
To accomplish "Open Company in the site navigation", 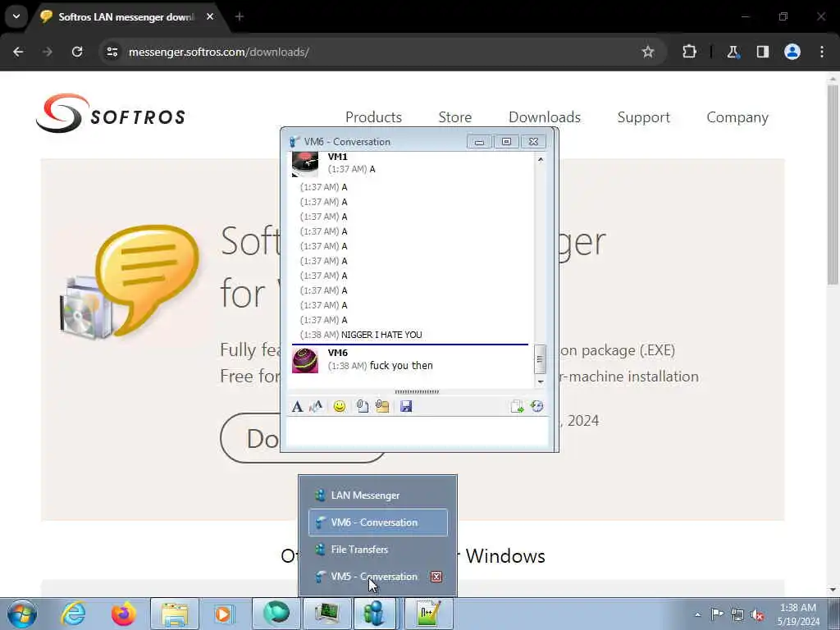I will 737,117.
